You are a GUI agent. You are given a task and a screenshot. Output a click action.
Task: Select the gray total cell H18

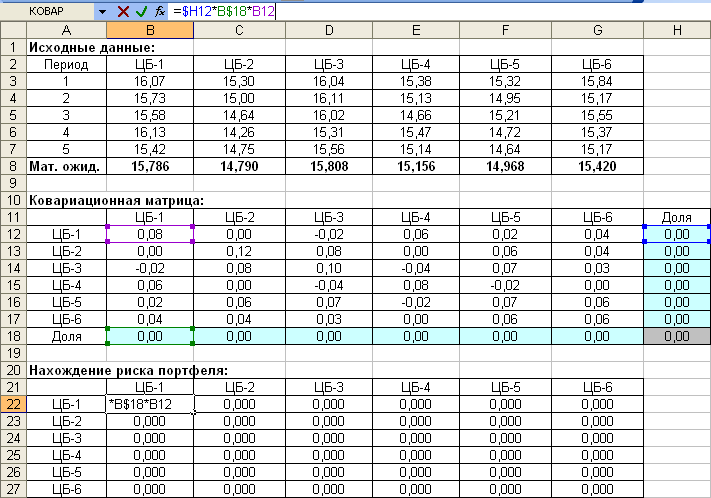(677, 336)
